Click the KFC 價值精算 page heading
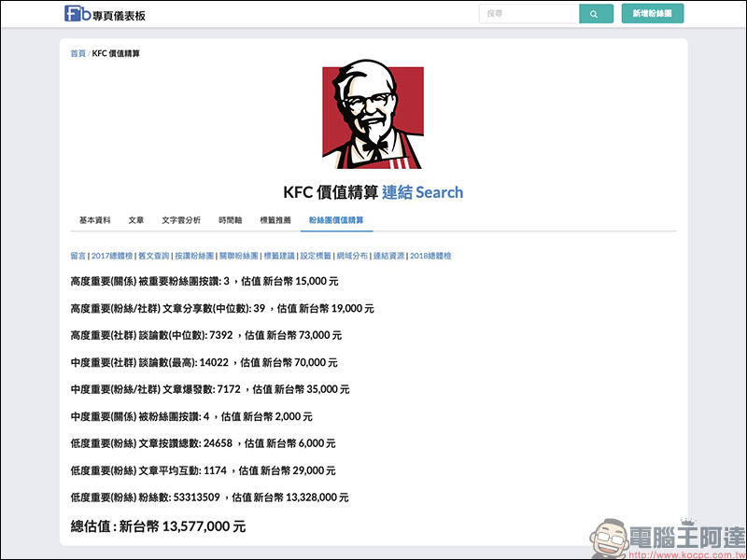Image resolution: width=747 pixels, height=560 pixels. click(331, 192)
